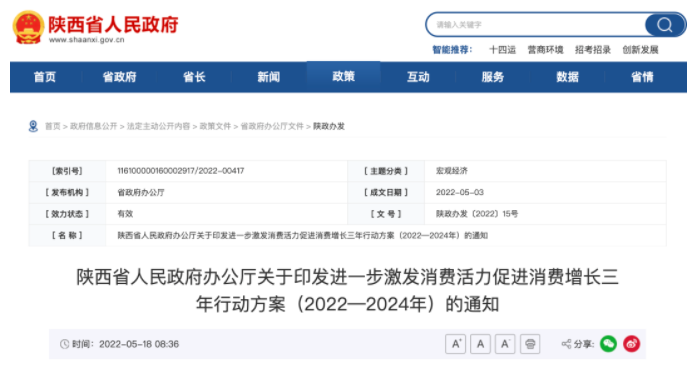
Task: Open the 省长 navigation tab
Action: [194, 77]
